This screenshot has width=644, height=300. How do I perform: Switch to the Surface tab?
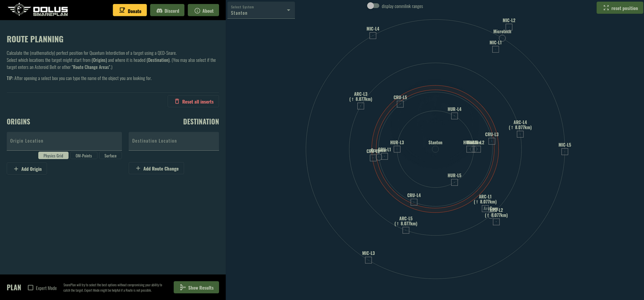coord(110,156)
